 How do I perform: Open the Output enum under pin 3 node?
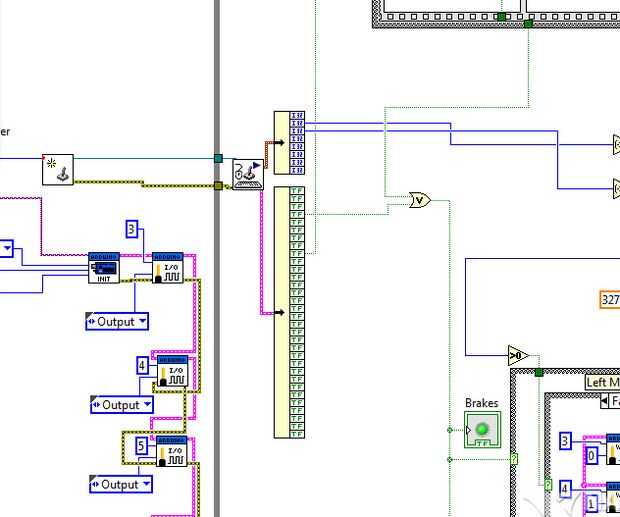117,321
